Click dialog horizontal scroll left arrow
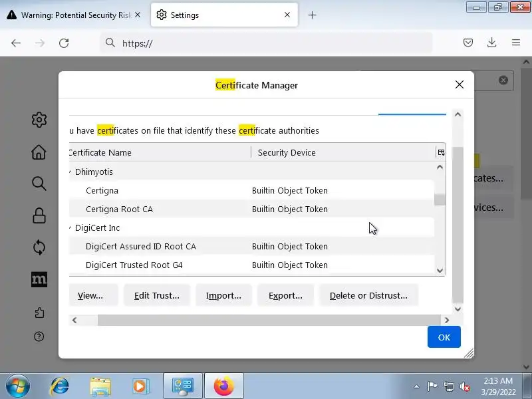The height and width of the screenshot is (399, 532). (x=74, y=320)
